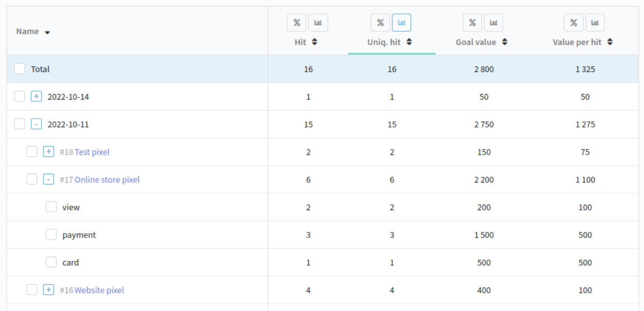Toggle percent view for Goal value column
Screen dimensions: 644x311
point(472,23)
